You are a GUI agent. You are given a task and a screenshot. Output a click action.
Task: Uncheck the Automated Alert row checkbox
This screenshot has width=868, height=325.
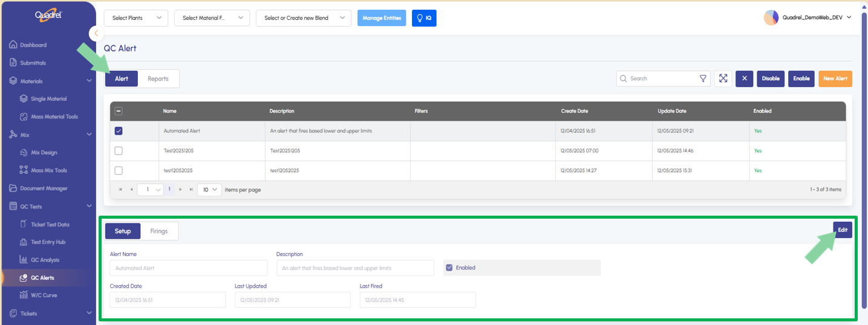coord(119,131)
